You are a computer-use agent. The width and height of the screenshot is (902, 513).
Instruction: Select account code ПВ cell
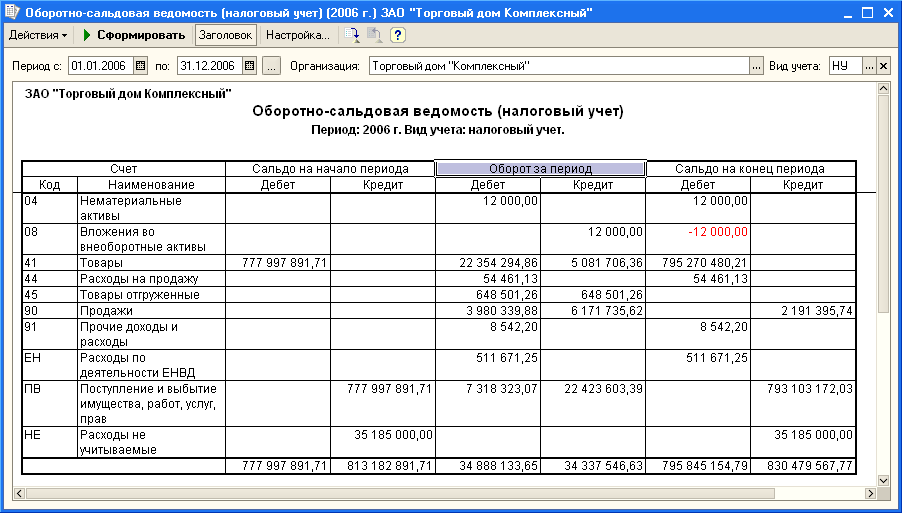point(49,403)
